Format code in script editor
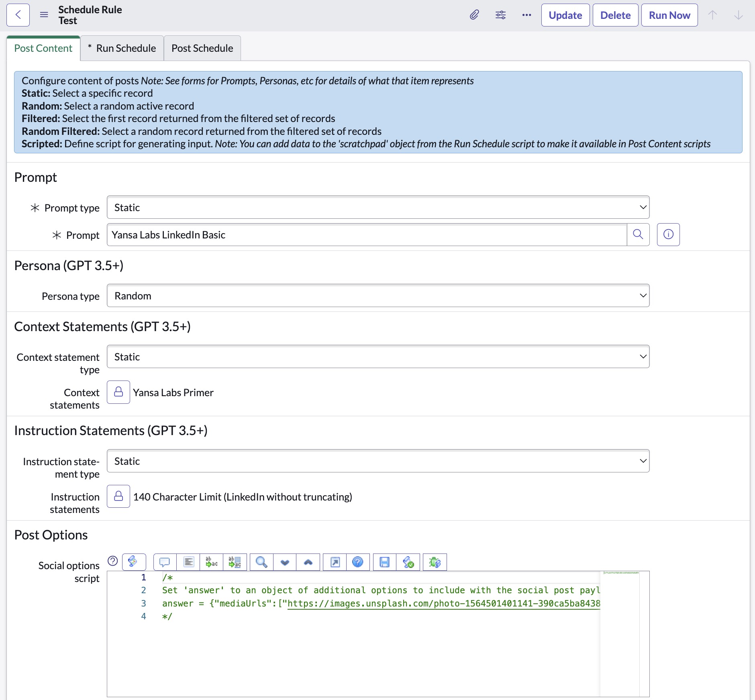 188,562
